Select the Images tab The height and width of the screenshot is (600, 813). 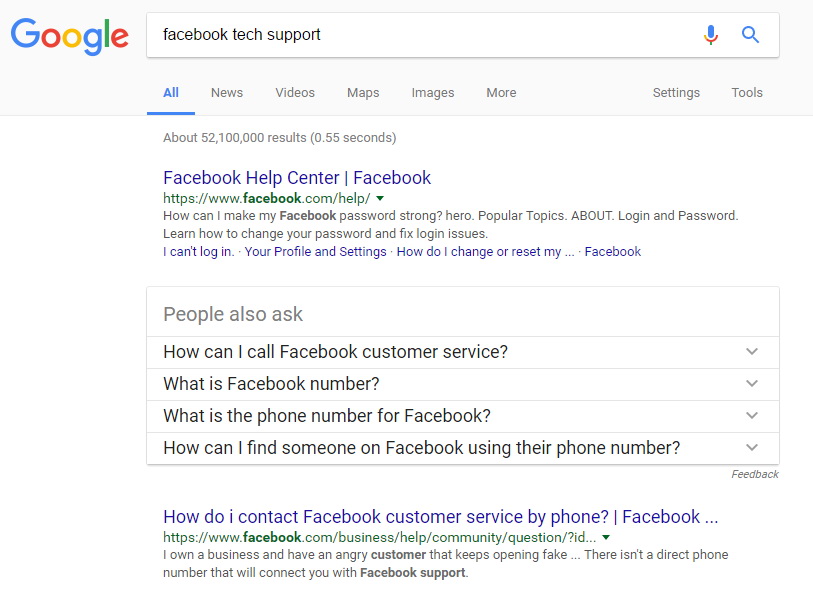click(x=432, y=93)
